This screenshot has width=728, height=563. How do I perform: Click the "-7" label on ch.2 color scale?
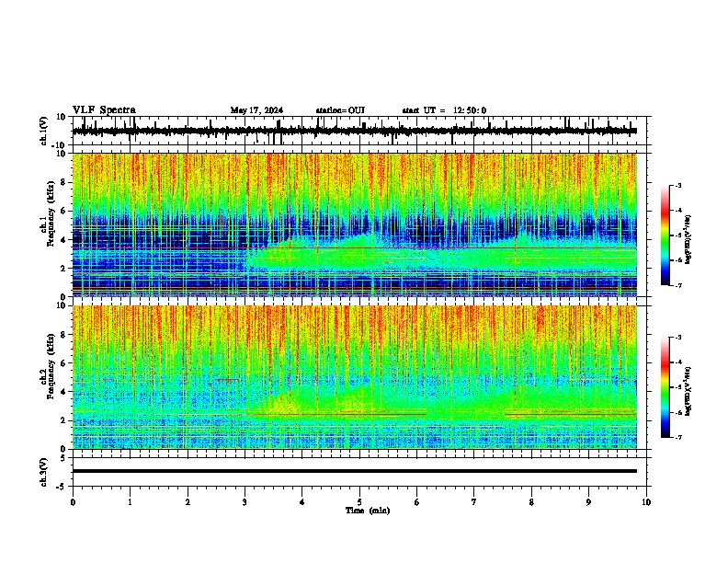point(678,437)
